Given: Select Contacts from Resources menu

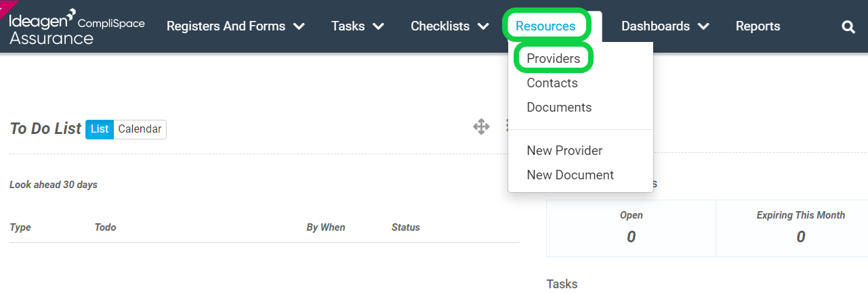Looking at the screenshot, I should [x=552, y=83].
